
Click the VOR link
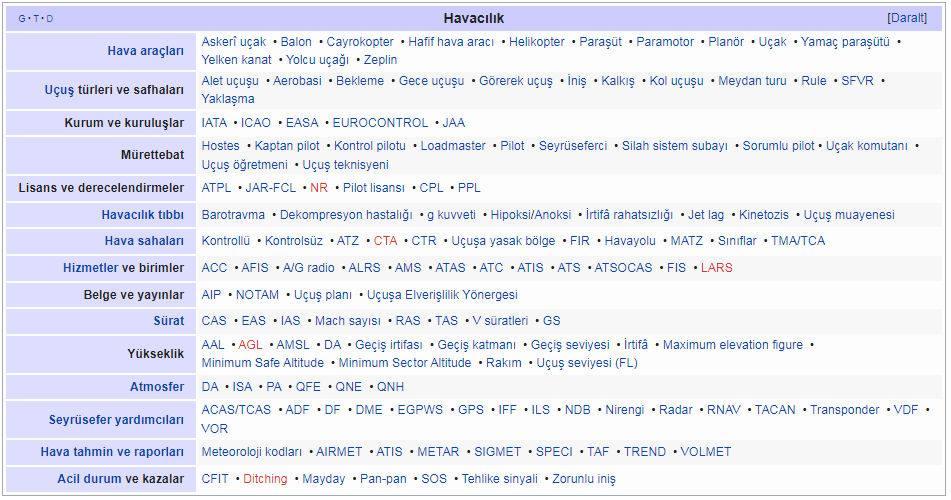(x=215, y=428)
